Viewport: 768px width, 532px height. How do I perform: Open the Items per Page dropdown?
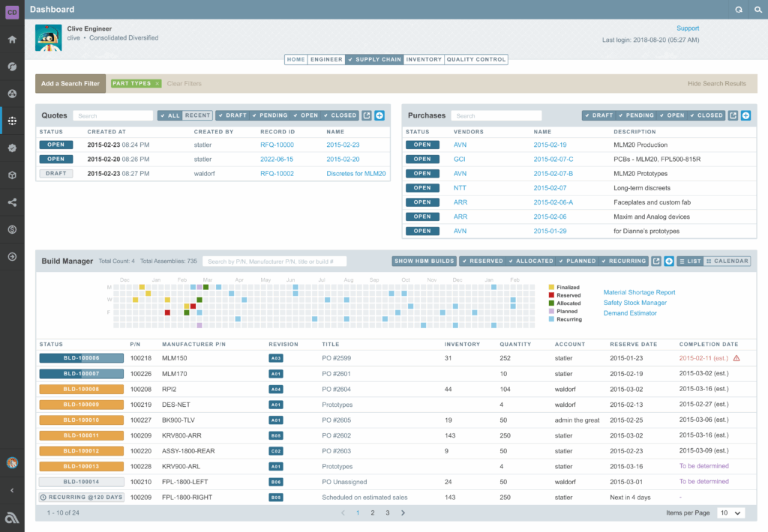[730, 513]
